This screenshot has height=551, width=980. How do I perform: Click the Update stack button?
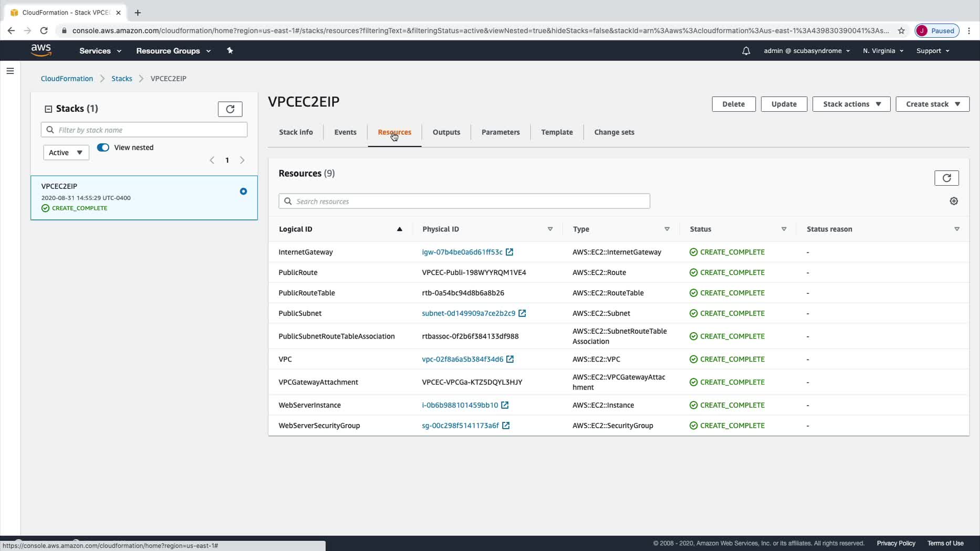(784, 104)
